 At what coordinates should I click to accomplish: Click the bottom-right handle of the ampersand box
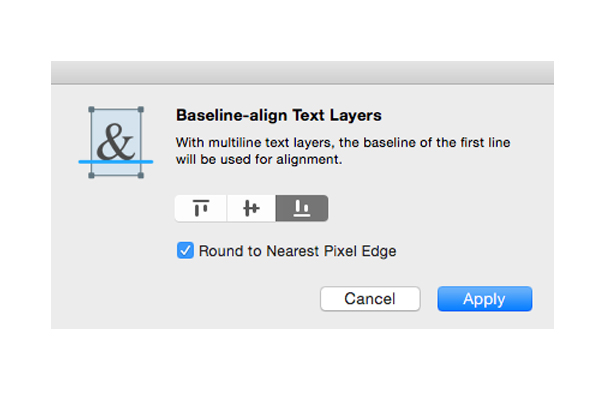point(141,176)
